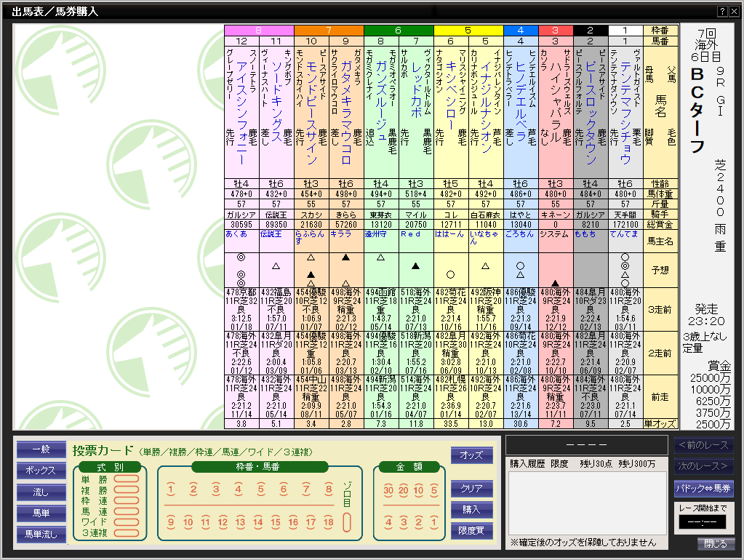This screenshot has height=560, width=744.
Task: Mark the 複勝 bet type oval
Action: tap(127, 489)
